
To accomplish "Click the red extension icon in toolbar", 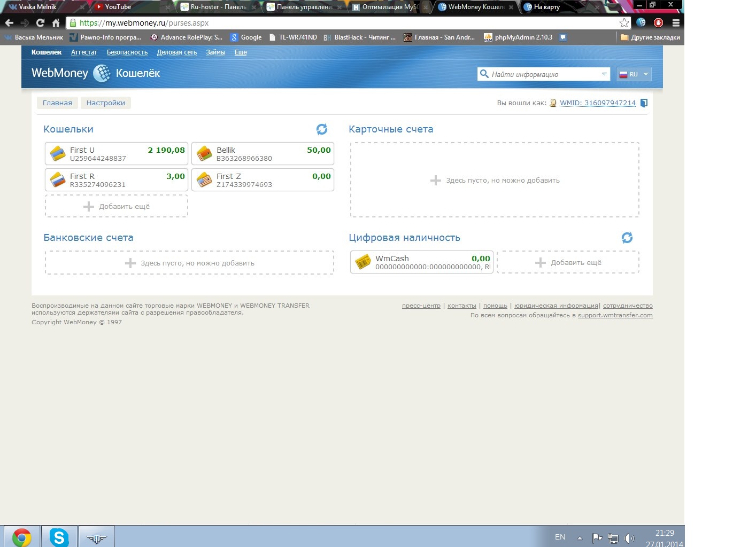I will [x=659, y=23].
